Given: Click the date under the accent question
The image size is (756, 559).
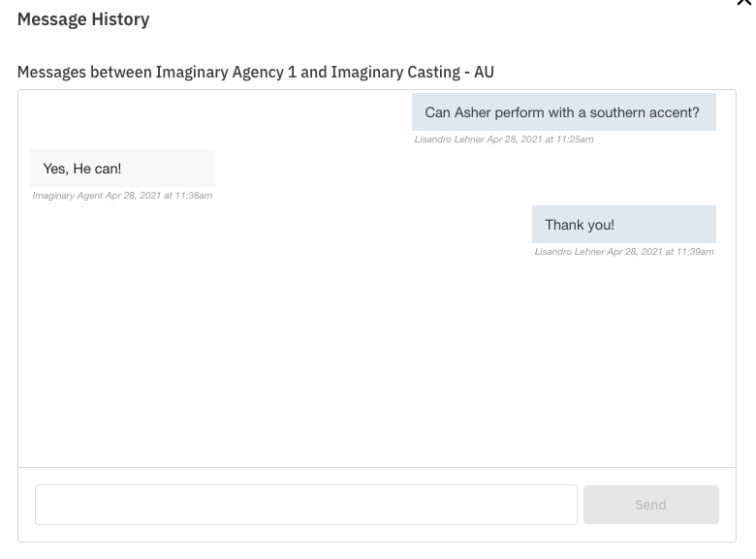Looking at the screenshot, I should [x=514, y=140].
